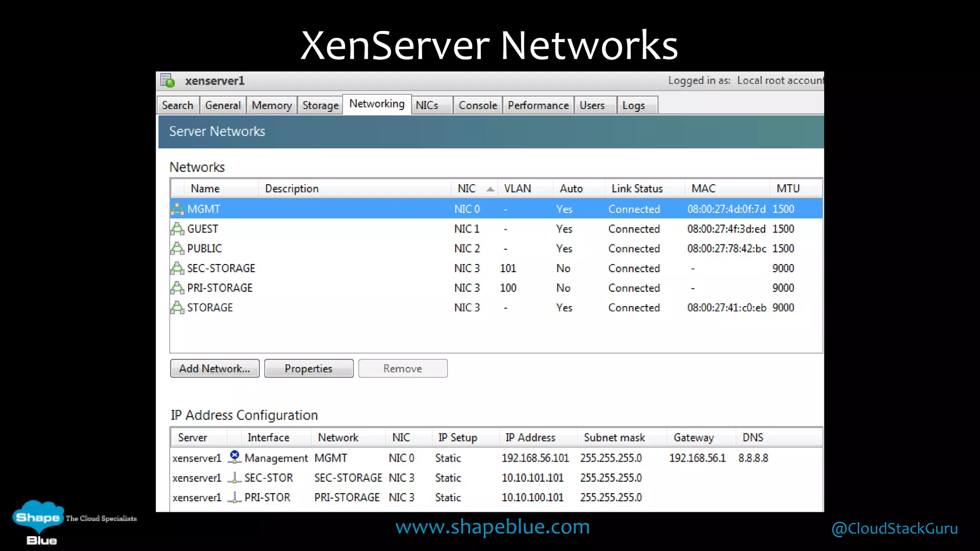Click VLAN value 100
Screen dimensions: 980x551
pos(508,287)
